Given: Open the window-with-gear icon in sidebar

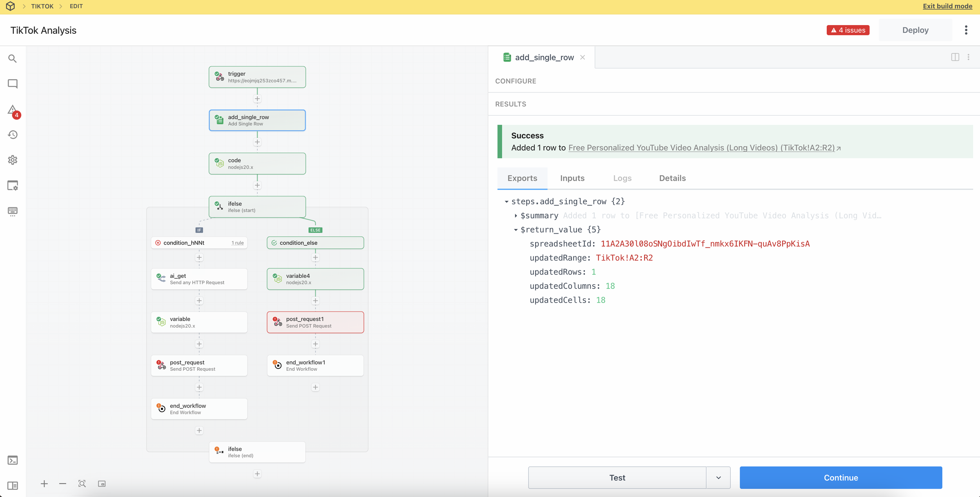Looking at the screenshot, I should (13, 185).
